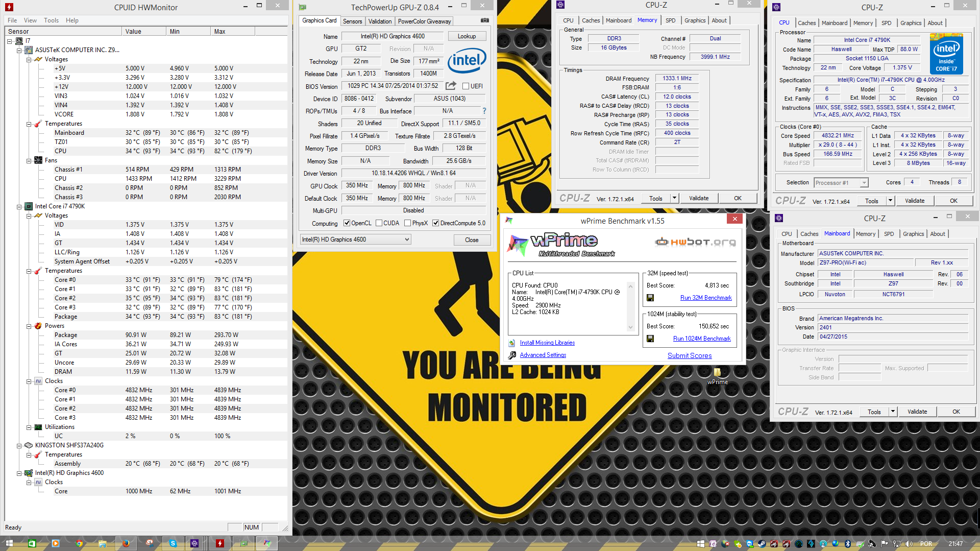This screenshot has height=551, width=980.
Task: Select the GPU-Z taskbar button
Action: [x=243, y=543]
